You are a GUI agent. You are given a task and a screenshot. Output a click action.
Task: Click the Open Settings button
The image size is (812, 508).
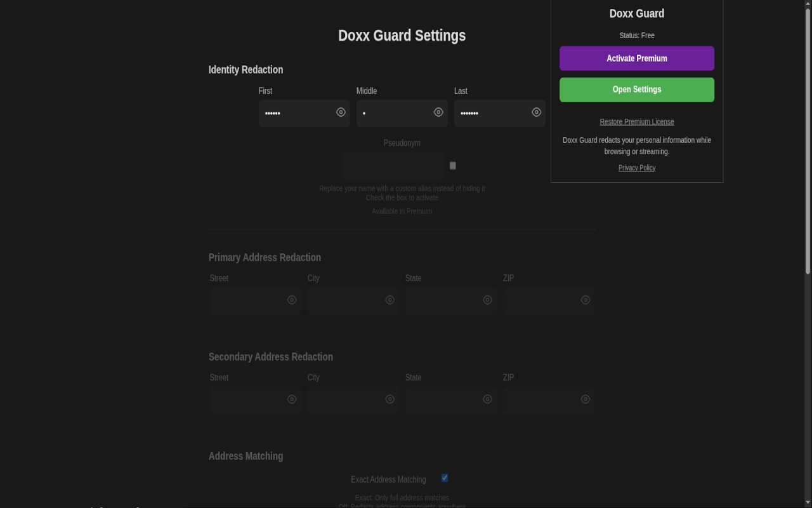637,90
